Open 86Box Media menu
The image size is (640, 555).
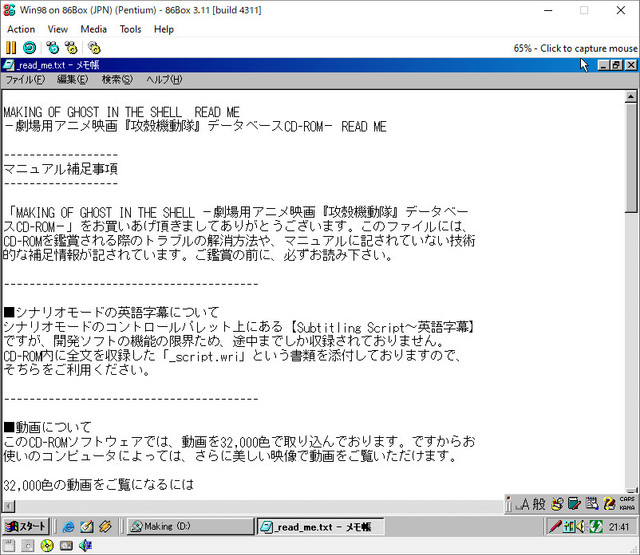click(x=93, y=29)
